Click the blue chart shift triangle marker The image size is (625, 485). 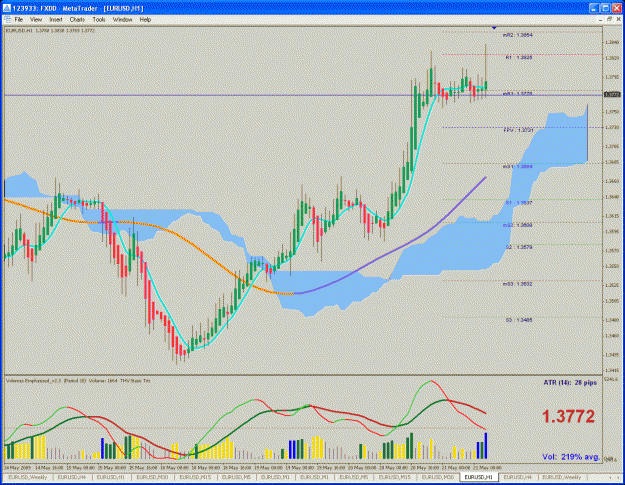click(494, 27)
